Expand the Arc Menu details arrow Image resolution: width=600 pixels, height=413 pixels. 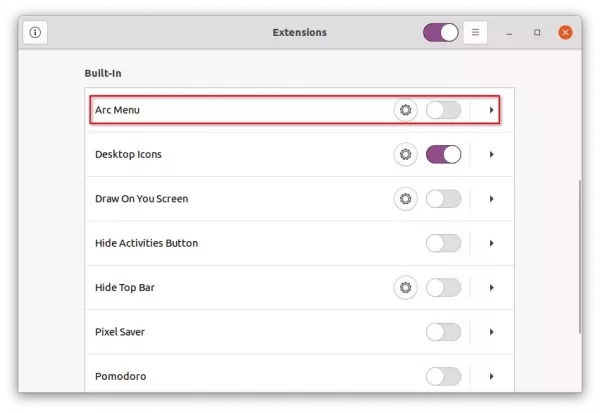(491, 110)
